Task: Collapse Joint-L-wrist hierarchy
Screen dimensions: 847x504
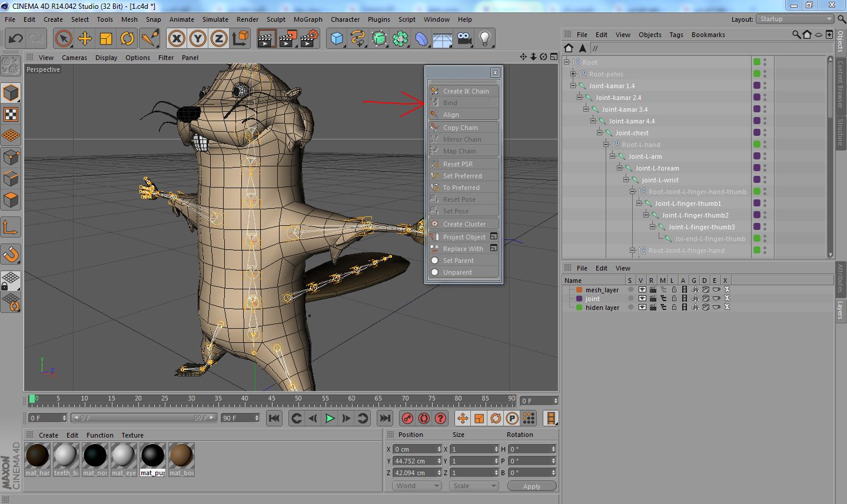Action: 626,179
